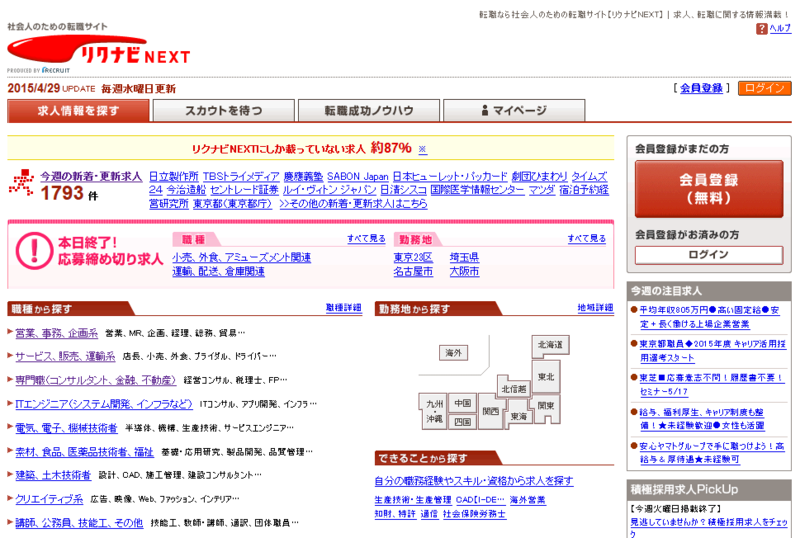This screenshot has width=800, height=538.
Task: Open the 地域詳細 link
Action: 595,308
